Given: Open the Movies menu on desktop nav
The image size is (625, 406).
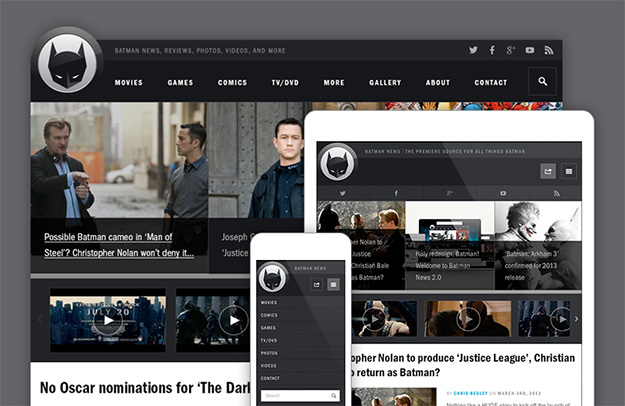Looking at the screenshot, I should (x=128, y=82).
